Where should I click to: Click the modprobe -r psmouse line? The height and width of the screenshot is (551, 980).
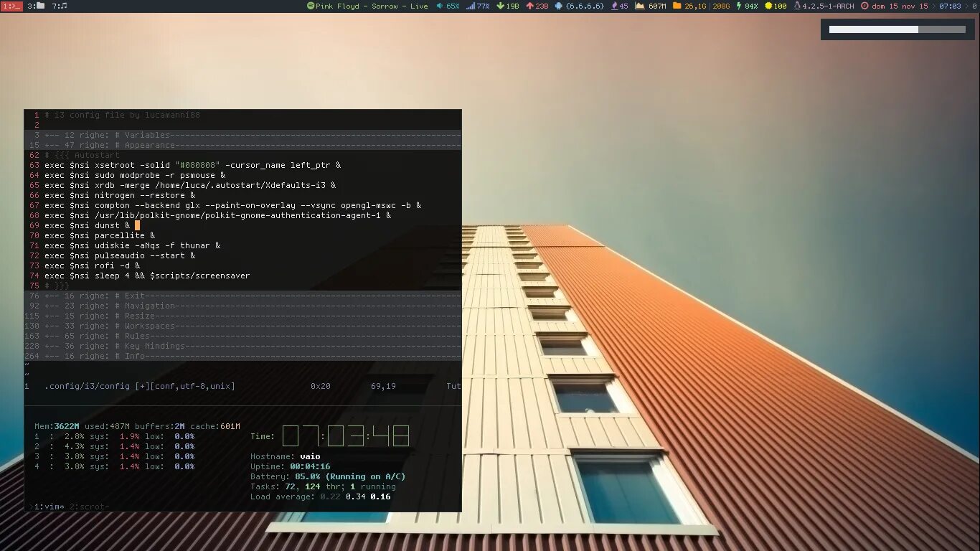(x=135, y=175)
